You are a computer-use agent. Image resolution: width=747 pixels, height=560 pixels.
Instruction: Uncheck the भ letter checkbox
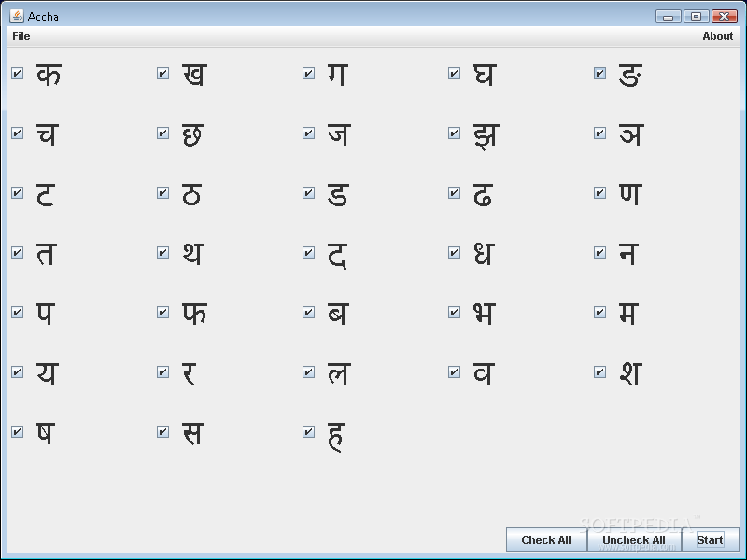point(455,313)
